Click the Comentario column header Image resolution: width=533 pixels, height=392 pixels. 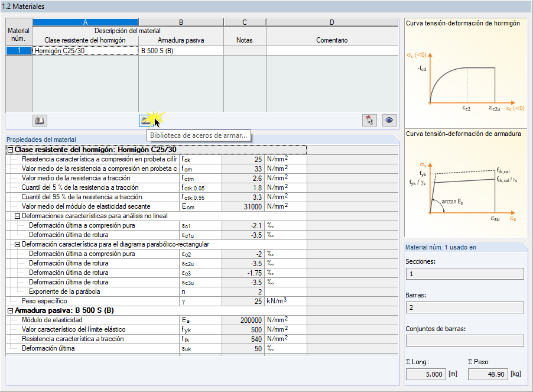click(331, 40)
